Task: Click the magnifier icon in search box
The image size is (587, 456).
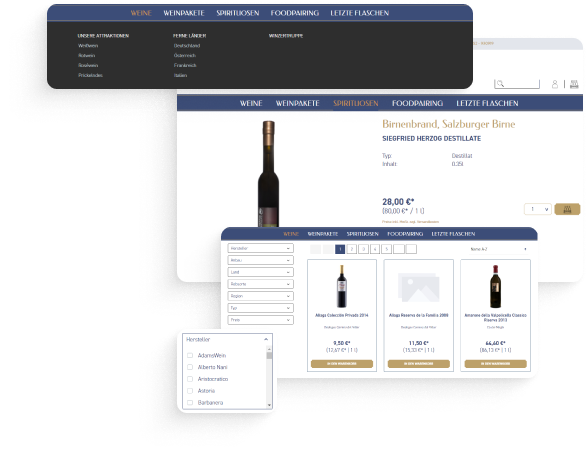Action: pos(500,84)
